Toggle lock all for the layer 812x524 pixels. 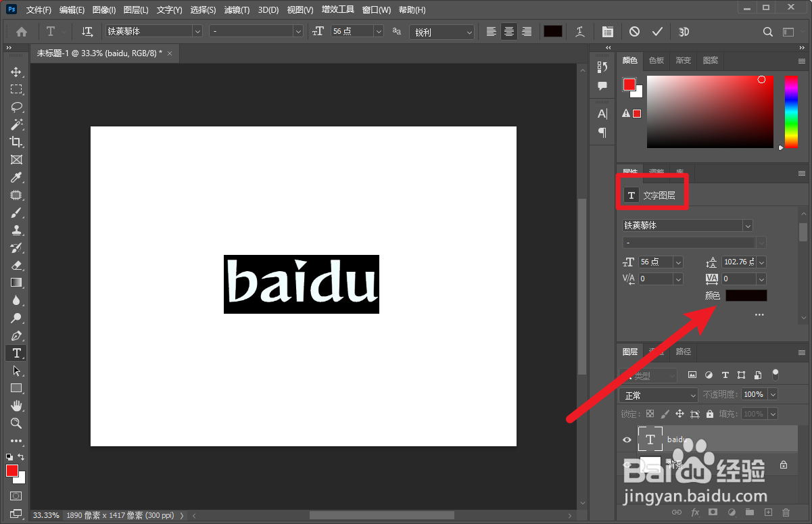710,414
